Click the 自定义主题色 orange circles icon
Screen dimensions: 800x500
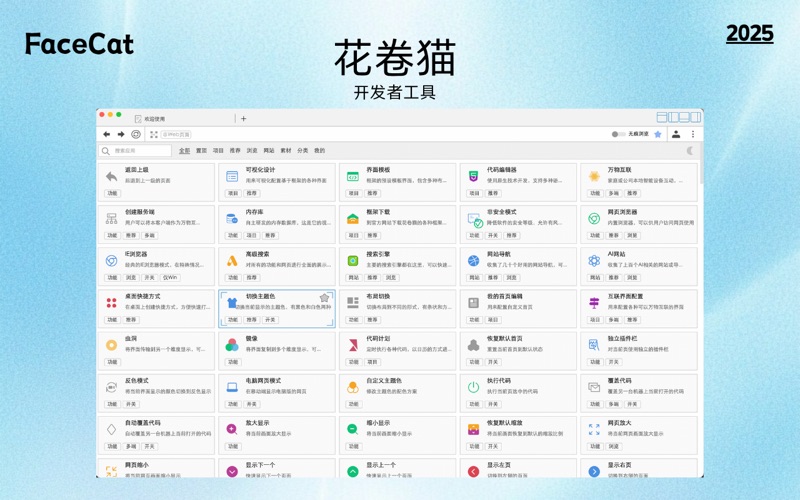353,388
